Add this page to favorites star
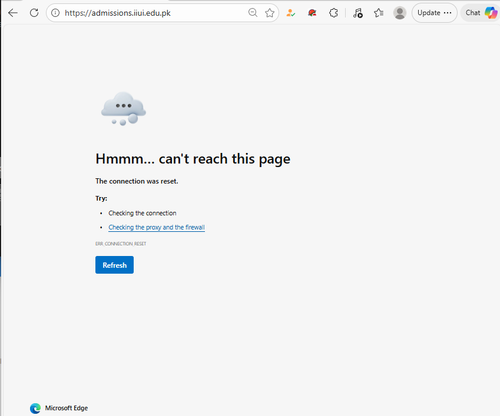Screen dimensions: 500x416 click(270, 13)
